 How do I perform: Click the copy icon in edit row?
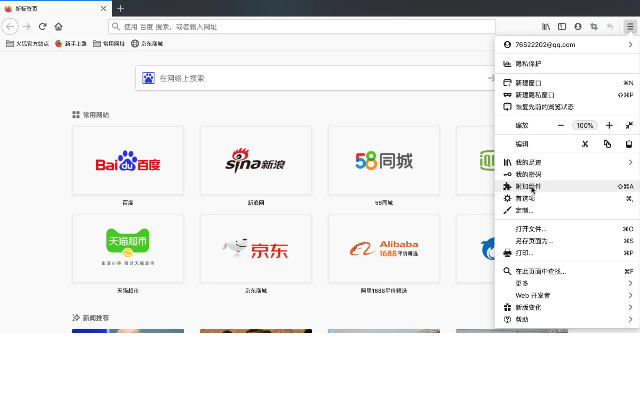click(x=607, y=144)
